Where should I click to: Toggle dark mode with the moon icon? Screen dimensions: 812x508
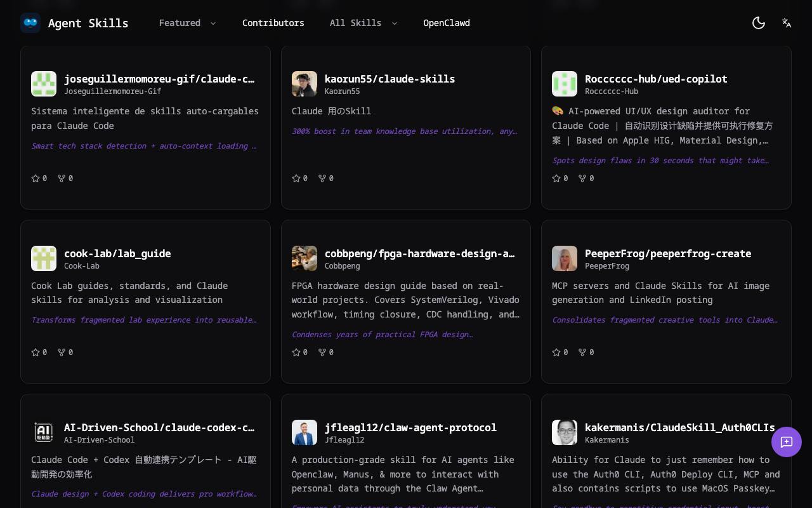[x=759, y=23]
